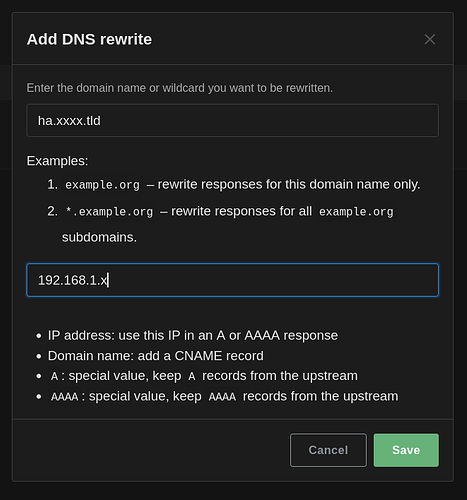Click the Save button
Viewport: 467px width, 500px height.
(x=406, y=450)
